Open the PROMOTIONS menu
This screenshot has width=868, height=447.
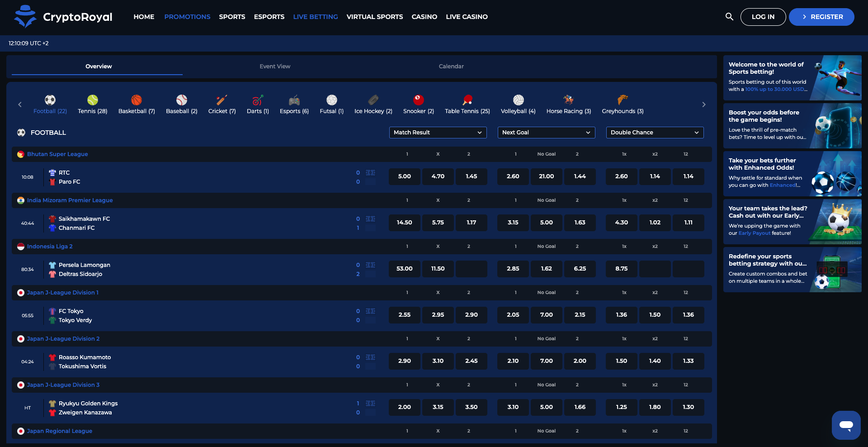tap(187, 17)
